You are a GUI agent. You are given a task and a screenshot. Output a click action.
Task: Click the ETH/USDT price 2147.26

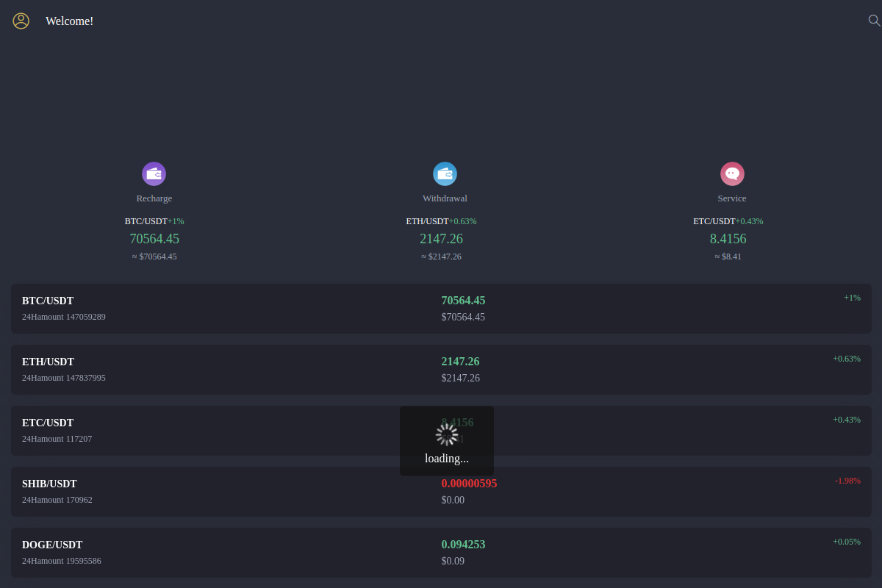pyautogui.click(x=441, y=238)
